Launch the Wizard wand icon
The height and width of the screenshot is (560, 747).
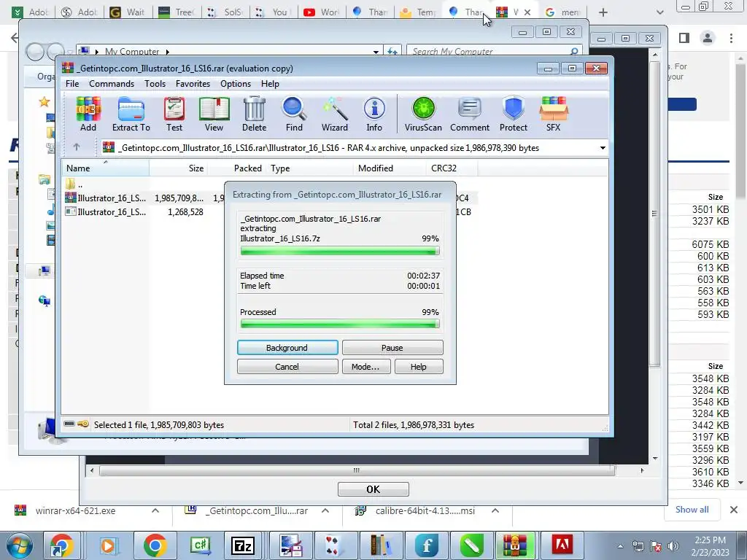pos(334,114)
